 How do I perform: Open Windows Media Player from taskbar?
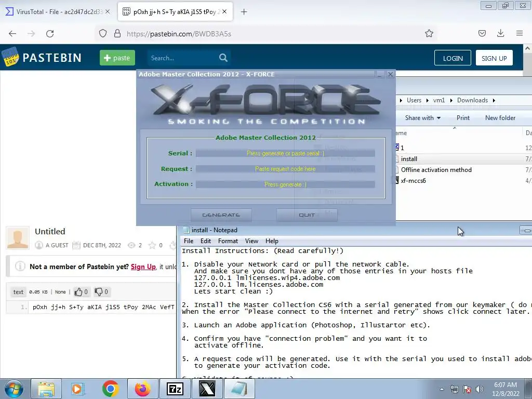tap(78, 389)
